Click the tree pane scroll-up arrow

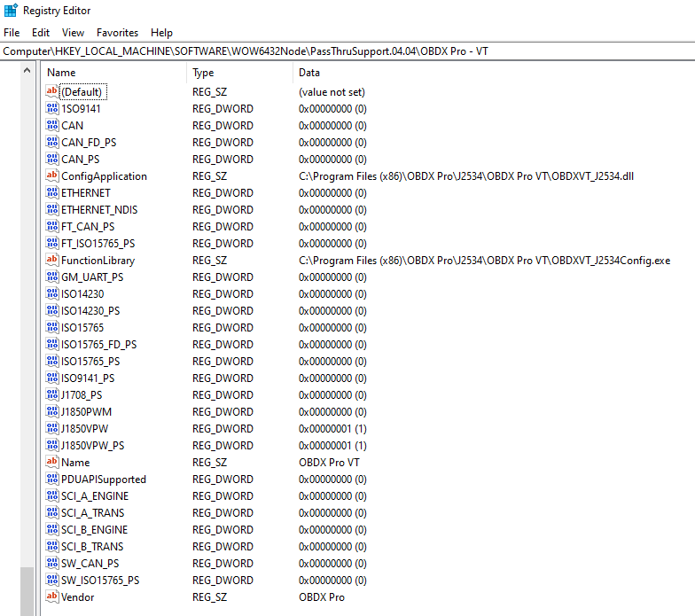pyautogui.click(x=27, y=70)
